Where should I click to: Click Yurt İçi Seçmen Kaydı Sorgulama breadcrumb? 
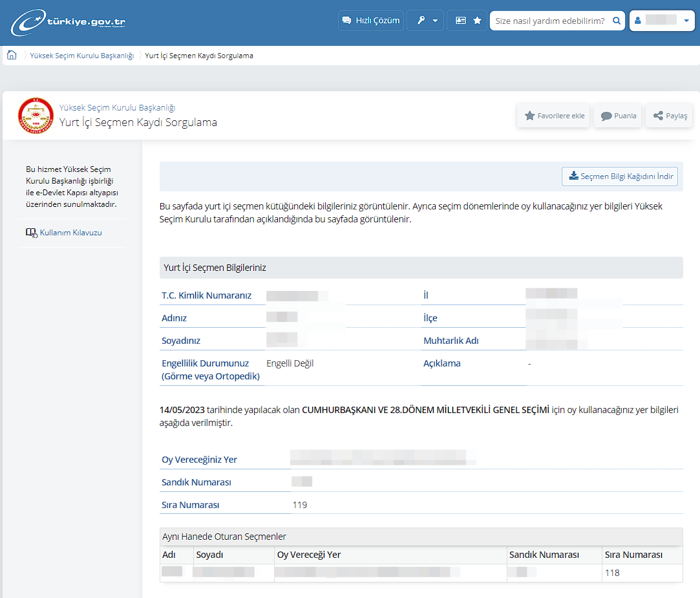click(x=199, y=56)
